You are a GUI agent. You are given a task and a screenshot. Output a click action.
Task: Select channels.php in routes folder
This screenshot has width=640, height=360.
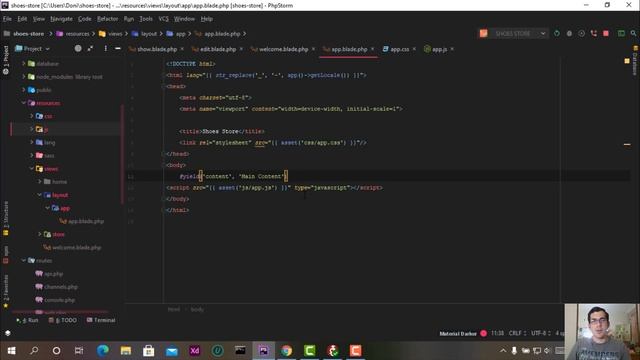pos(61,287)
